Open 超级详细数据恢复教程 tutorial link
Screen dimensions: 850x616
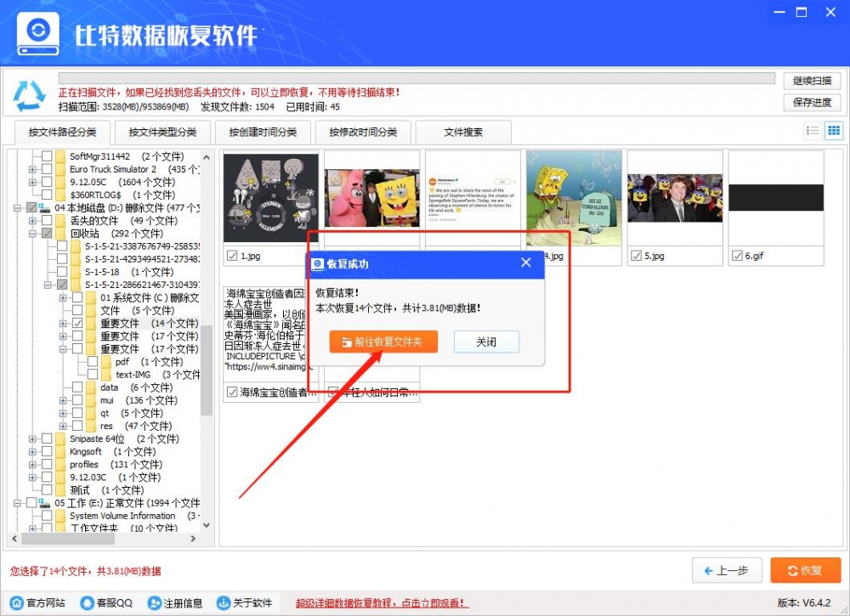click(x=382, y=602)
